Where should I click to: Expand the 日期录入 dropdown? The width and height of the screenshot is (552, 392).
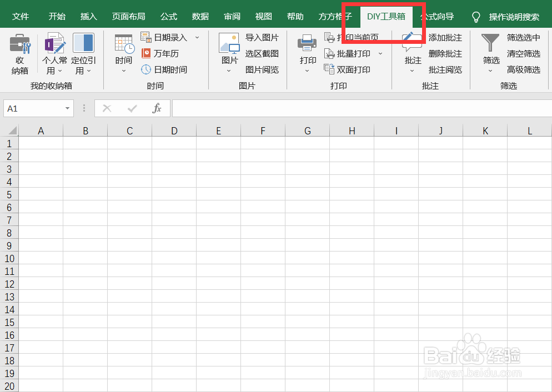click(197, 37)
